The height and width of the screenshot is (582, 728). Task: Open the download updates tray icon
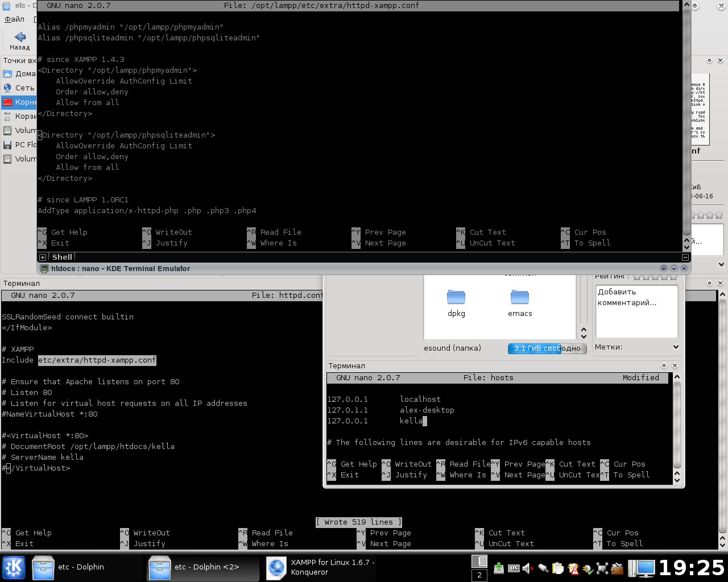(499, 568)
